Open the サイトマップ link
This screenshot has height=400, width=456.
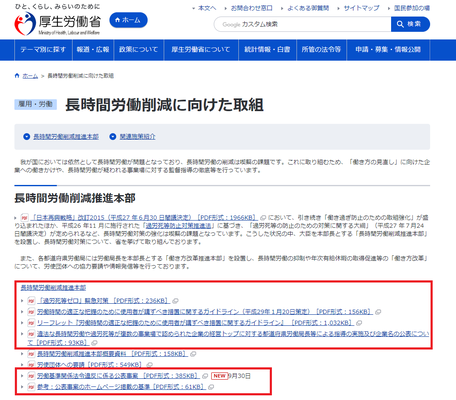[361, 8]
